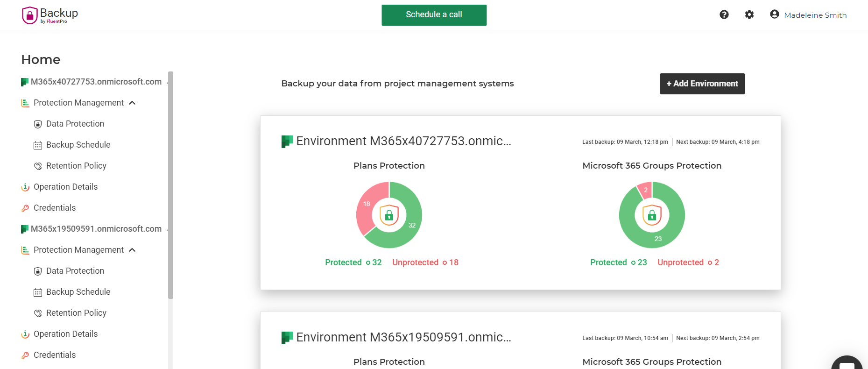Click calendar icon of first Backup Schedule
868x369 pixels.
(x=38, y=145)
